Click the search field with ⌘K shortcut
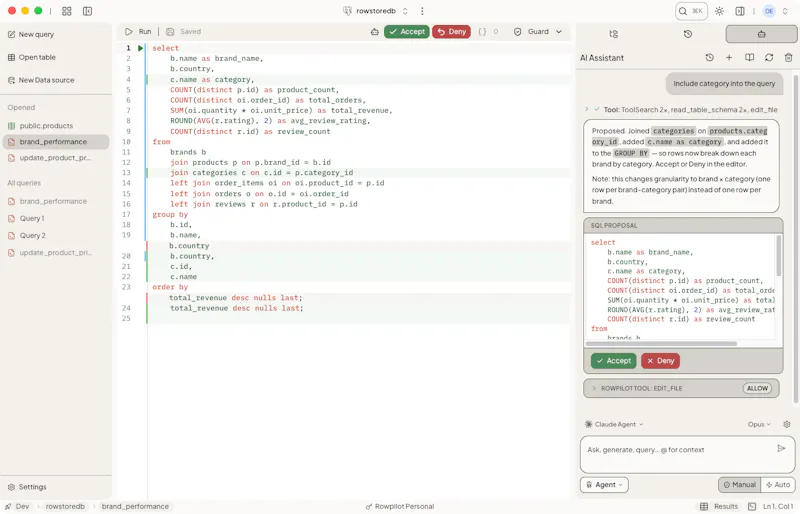The height and width of the screenshot is (514, 800). click(x=691, y=11)
